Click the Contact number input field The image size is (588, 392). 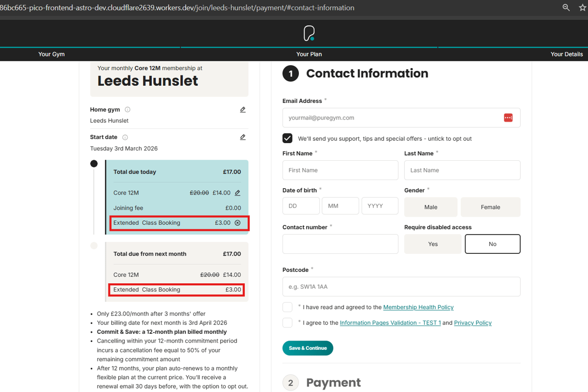[341, 244]
